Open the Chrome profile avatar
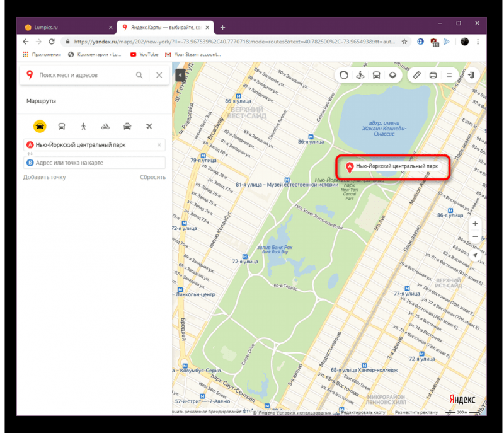The width and height of the screenshot is (504, 433). 464,42
